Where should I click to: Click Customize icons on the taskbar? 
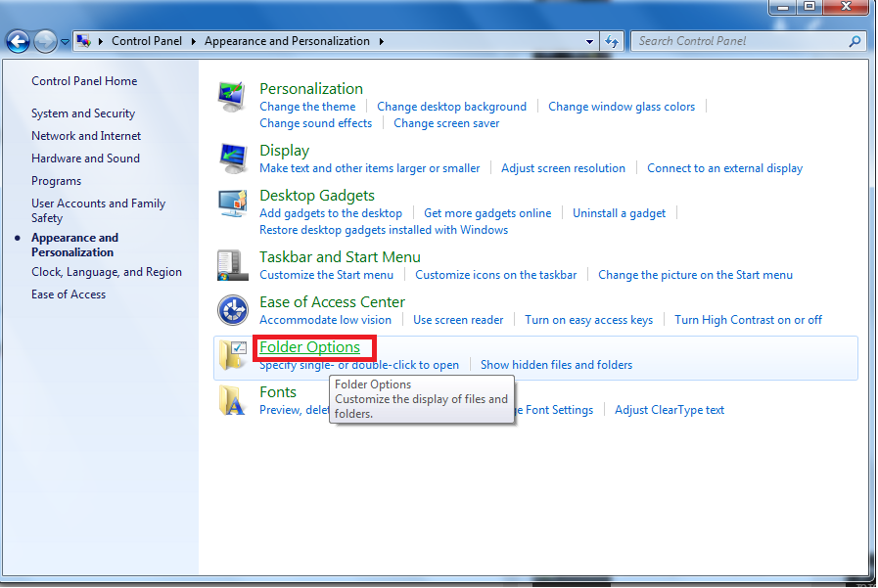pyautogui.click(x=495, y=275)
